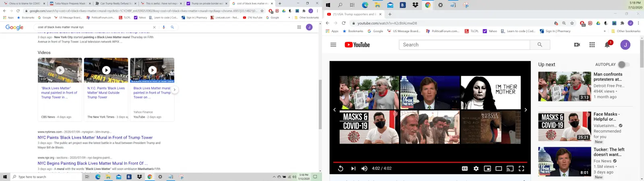
Task: Open Chrome three-dot menu in Google window
Action: (318, 11)
